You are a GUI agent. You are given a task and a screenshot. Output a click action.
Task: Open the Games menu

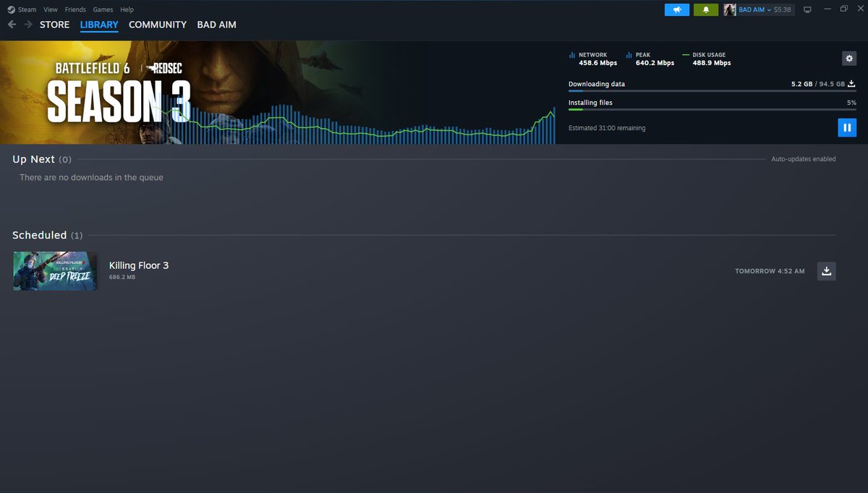[x=103, y=9]
